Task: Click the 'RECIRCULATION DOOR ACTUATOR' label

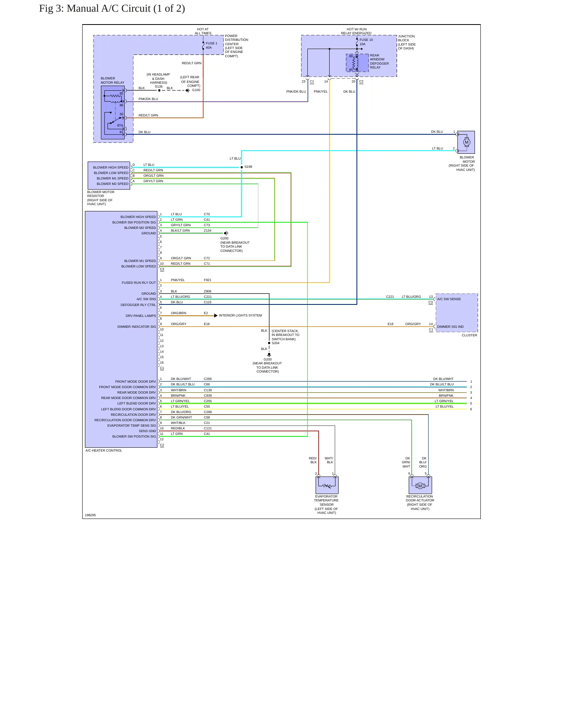Action: (420, 498)
